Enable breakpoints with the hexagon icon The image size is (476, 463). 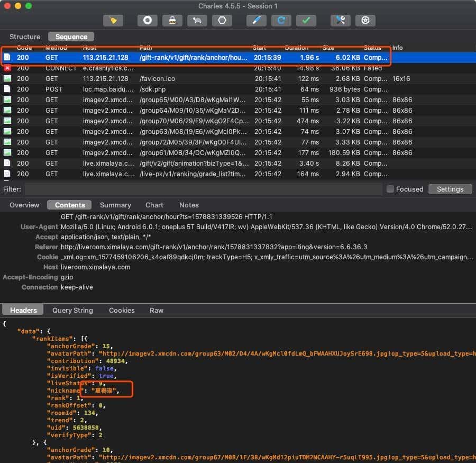point(222,20)
